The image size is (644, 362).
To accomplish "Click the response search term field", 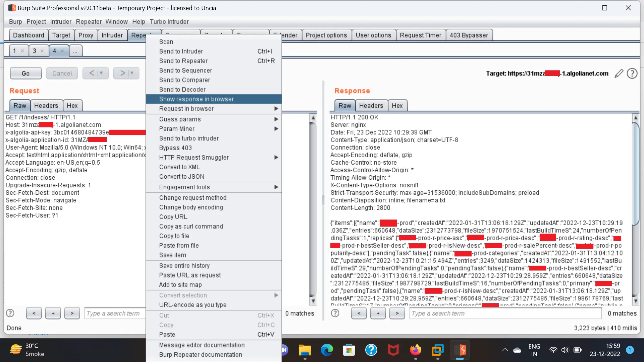I will click(505, 313).
